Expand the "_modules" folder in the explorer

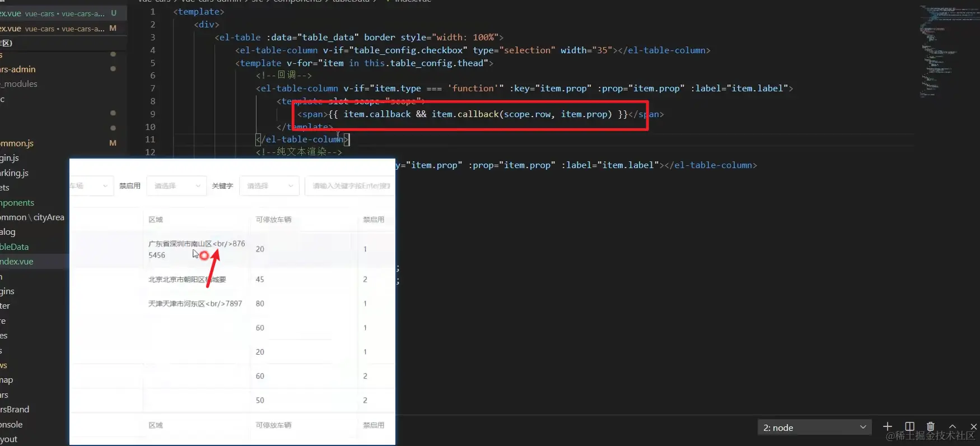pyautogui.click(x=19, y=84)
